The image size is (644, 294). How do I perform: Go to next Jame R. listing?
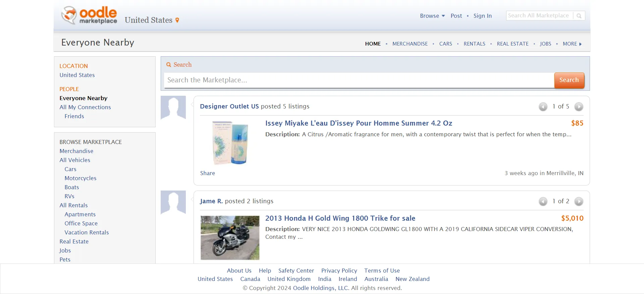579,201
